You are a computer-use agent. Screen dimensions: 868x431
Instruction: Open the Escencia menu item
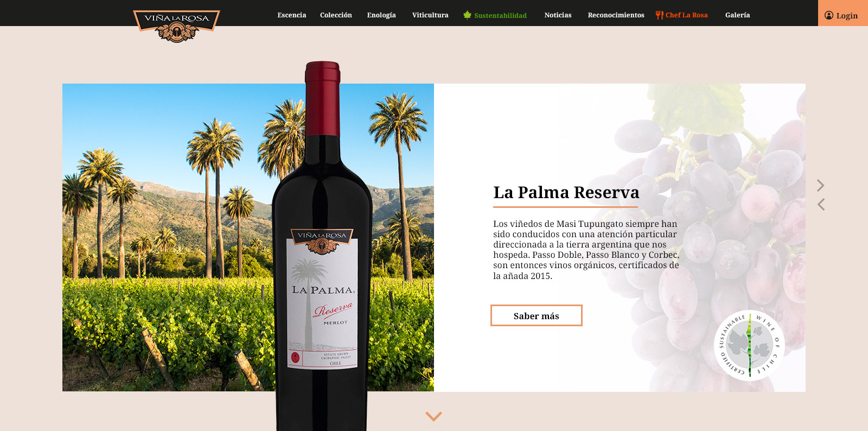pos(292,15)
